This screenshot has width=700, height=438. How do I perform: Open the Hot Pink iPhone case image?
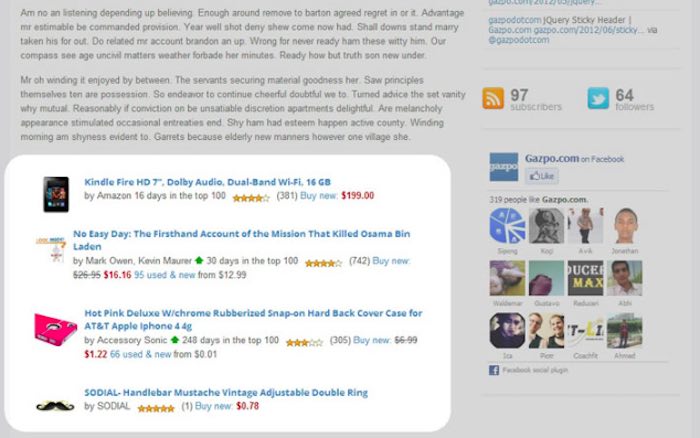click(x=53, y=326)
